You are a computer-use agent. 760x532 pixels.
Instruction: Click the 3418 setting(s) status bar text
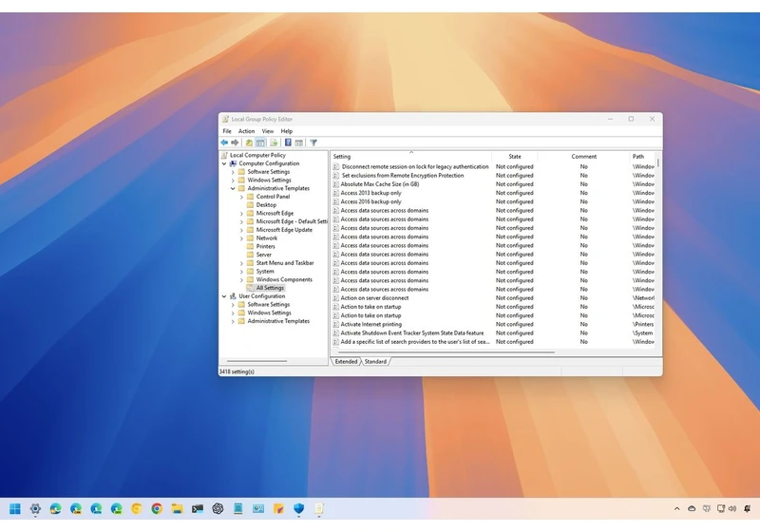click(x=237, y=371)
